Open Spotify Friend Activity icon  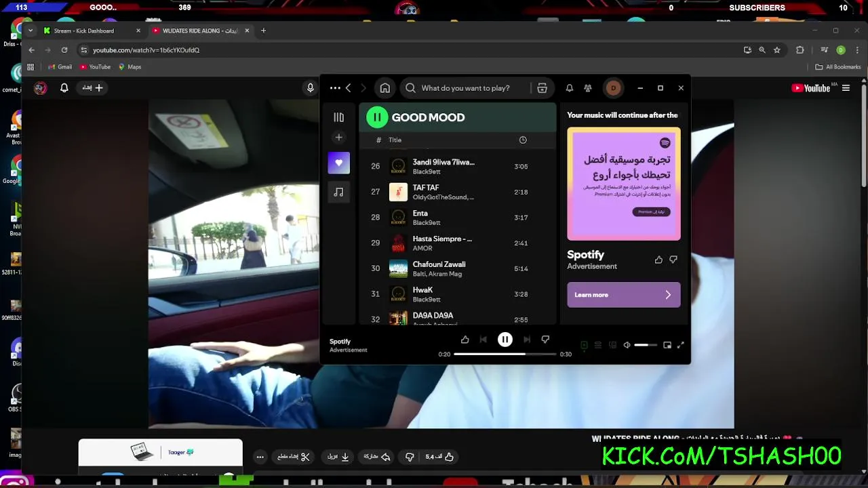click(588, 88)
